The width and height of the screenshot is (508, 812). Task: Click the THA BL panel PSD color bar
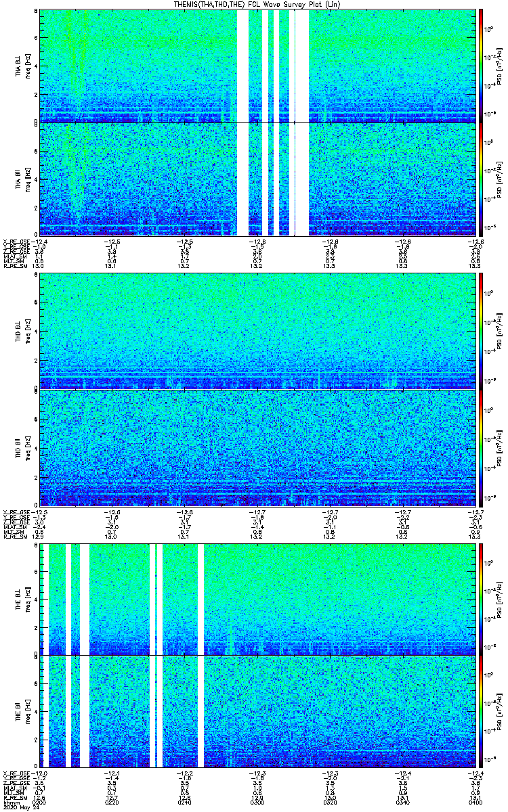[x=481, y=65]
